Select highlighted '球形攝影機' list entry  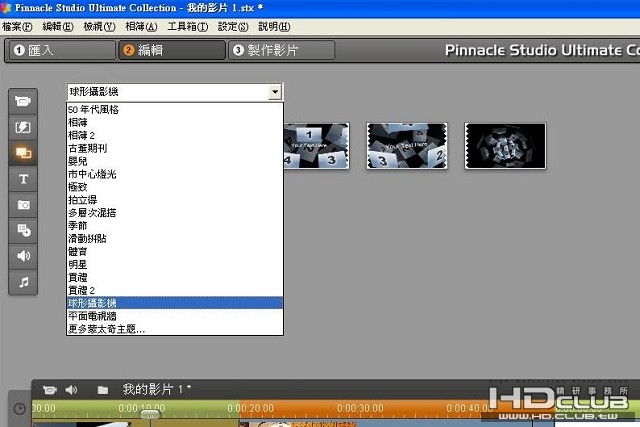175,303
